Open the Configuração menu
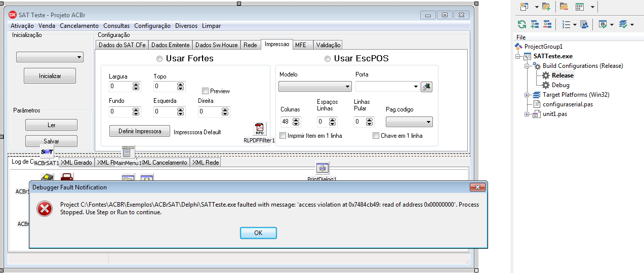644x273 pixels. coord(152,26)
